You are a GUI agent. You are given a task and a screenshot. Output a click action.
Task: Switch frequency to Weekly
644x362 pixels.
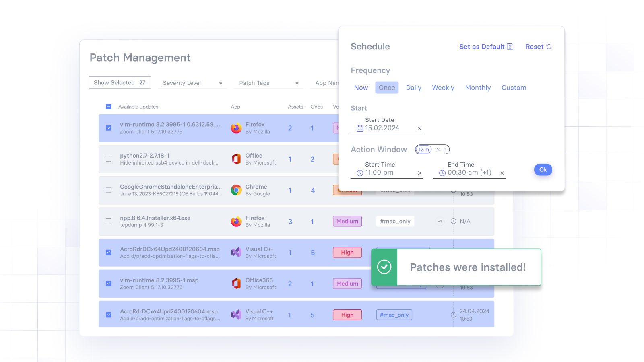coord(443,87)
